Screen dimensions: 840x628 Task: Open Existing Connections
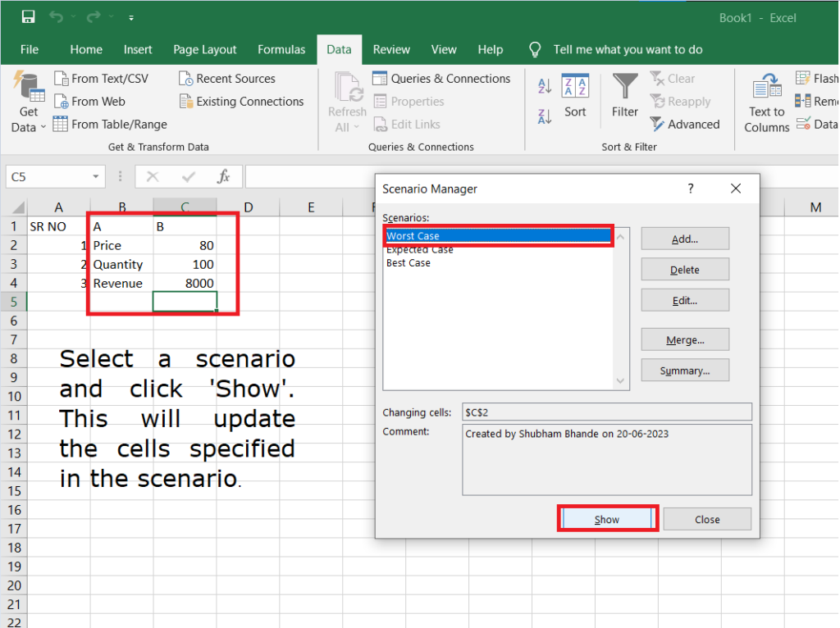pyautogui.click(x=240, y=101)
